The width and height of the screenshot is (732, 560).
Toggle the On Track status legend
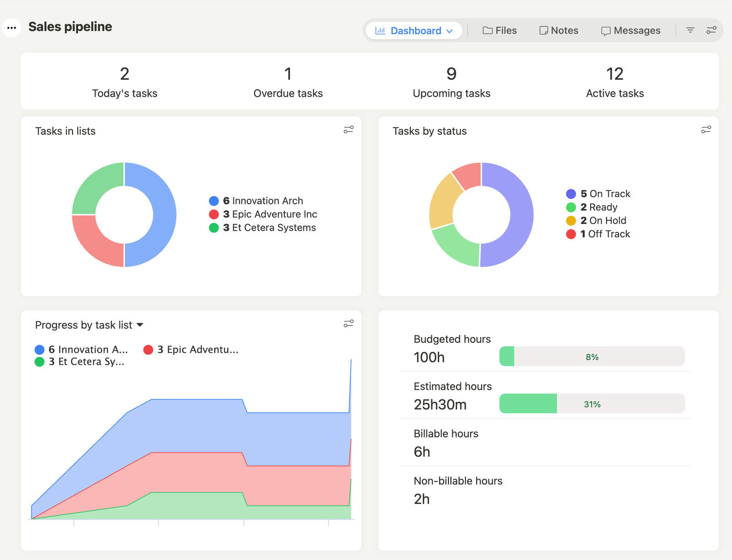tap(598, 194)
